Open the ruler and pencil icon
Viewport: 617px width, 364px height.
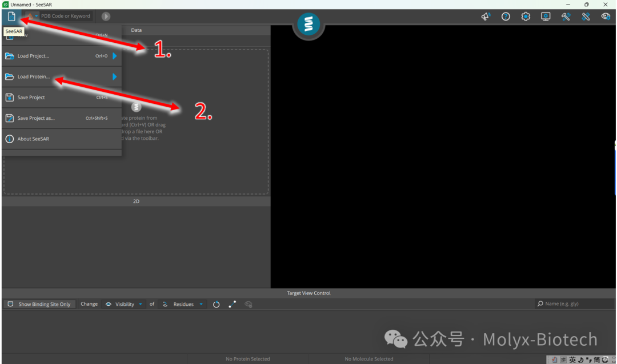586,17
